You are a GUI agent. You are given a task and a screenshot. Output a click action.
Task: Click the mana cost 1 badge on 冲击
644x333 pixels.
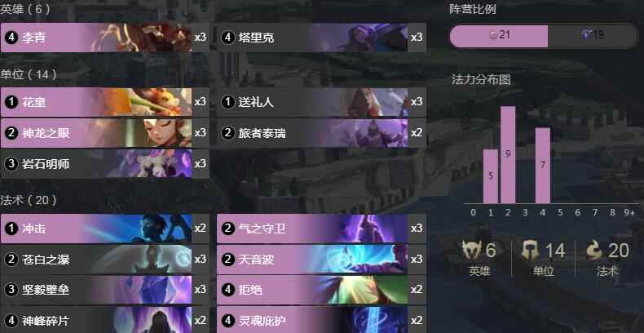pos(11,229)
